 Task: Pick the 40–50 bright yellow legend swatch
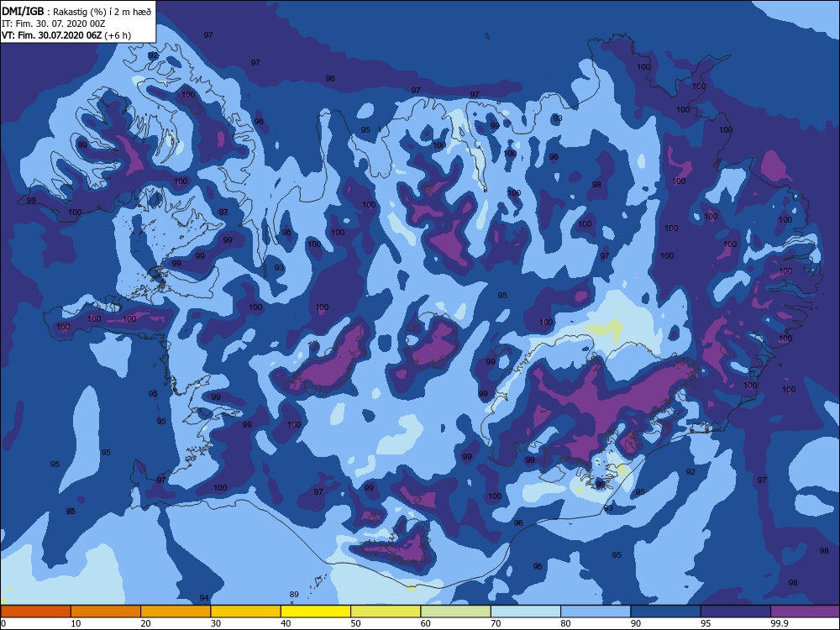coord(316,612)
